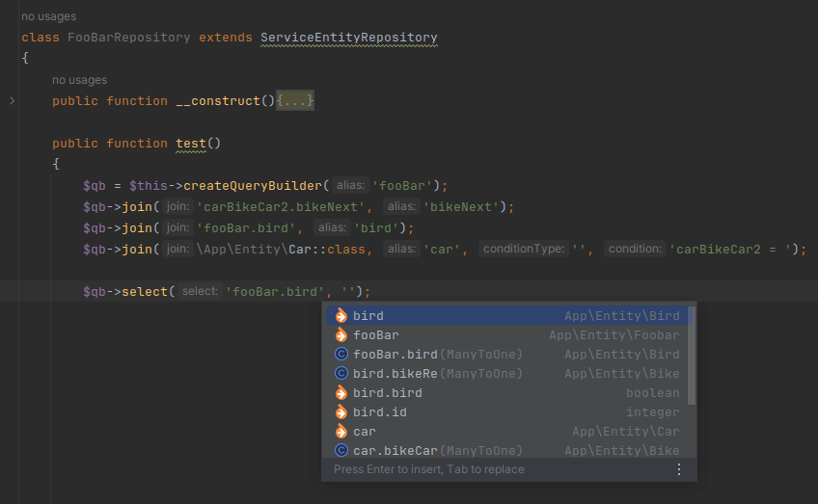Choose the "car" completion entry
The height and width of the screenshot is (504, 818).
click(x=365, y=432)
